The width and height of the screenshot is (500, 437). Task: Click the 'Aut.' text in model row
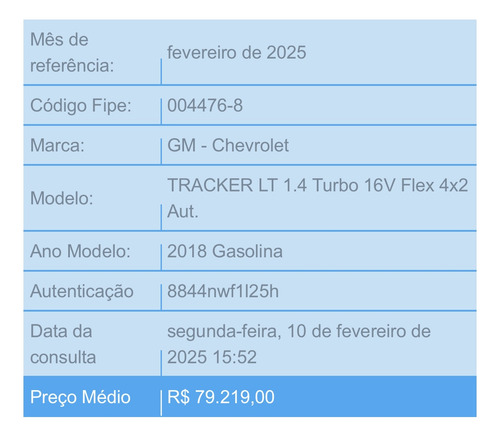coord(183,212)
